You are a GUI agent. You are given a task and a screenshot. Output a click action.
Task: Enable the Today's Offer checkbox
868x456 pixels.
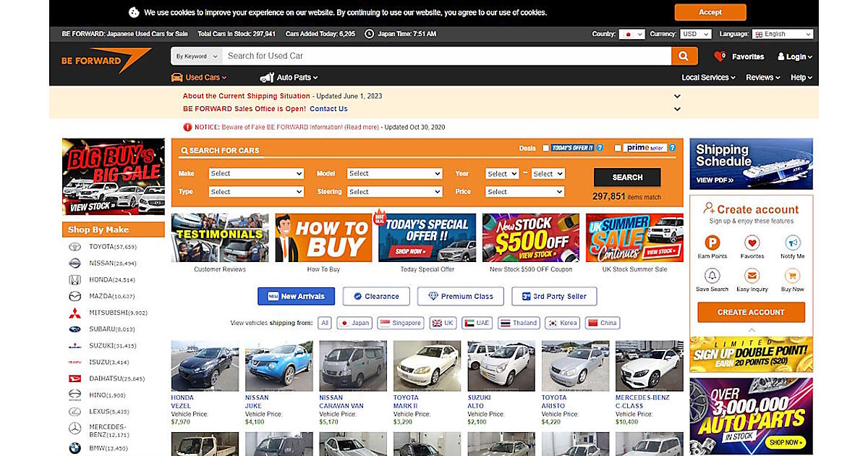point(545,148)
